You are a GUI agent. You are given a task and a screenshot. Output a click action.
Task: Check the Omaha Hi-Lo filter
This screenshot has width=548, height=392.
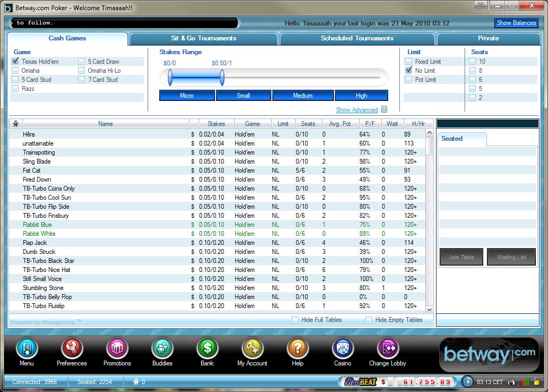(x=81, y=70)
